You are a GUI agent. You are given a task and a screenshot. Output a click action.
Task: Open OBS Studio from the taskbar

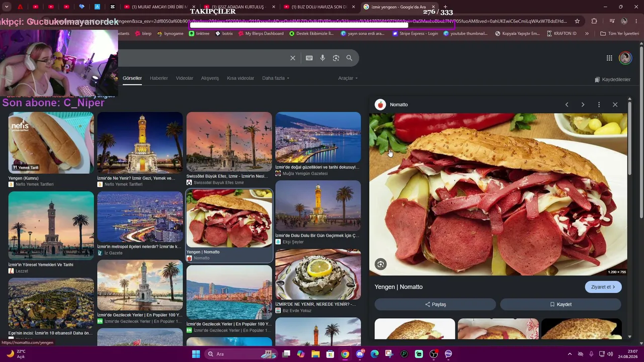pyautogui.click(x=434, y=354)
